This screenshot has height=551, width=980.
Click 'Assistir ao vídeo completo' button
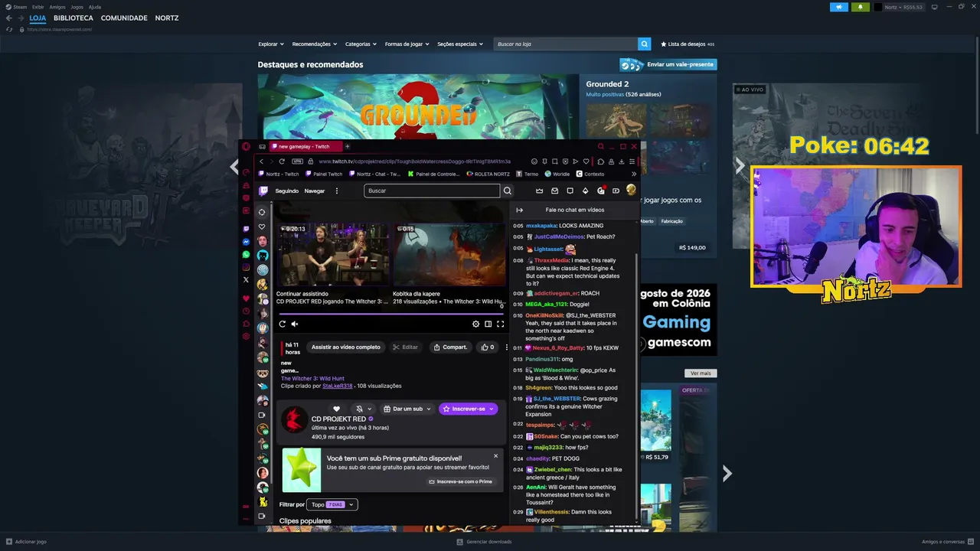pyautogui.click(x=345, y=347)
